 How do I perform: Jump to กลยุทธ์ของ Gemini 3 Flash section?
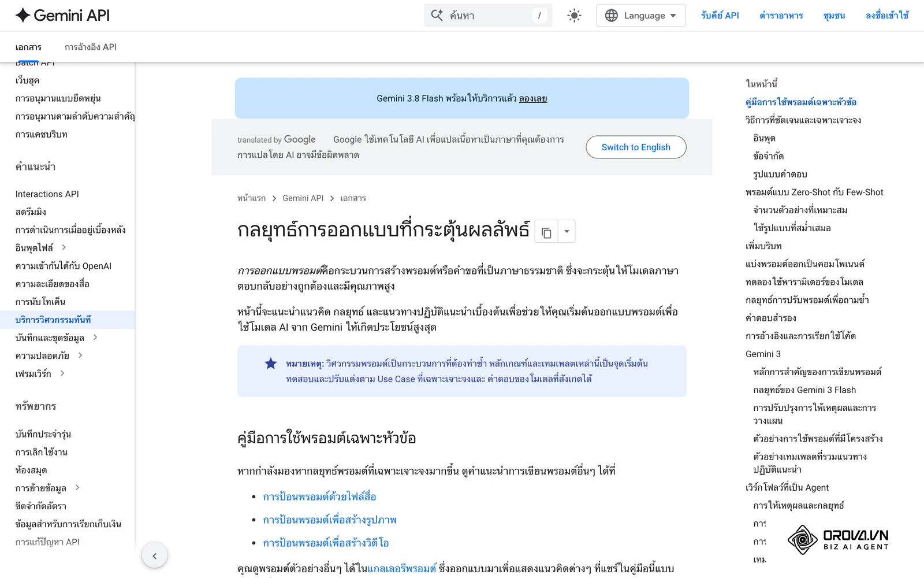pyautogui.click(x=804, y=390)
